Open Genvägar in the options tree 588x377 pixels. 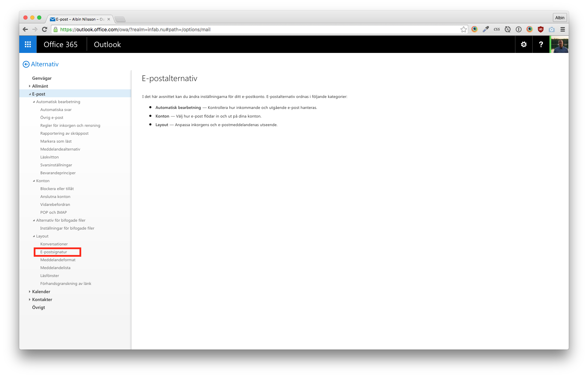42,78
